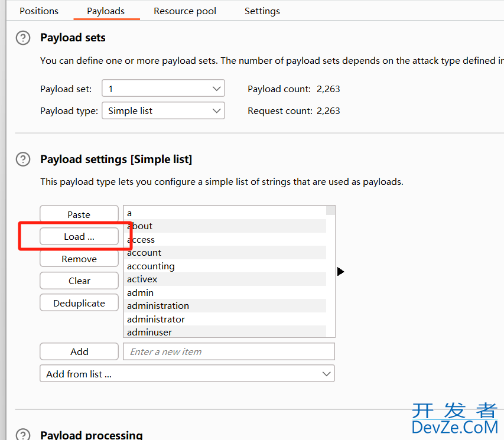Select payload item 'admin'
This screenshot has width=504, height=440.
pos(225,292)
